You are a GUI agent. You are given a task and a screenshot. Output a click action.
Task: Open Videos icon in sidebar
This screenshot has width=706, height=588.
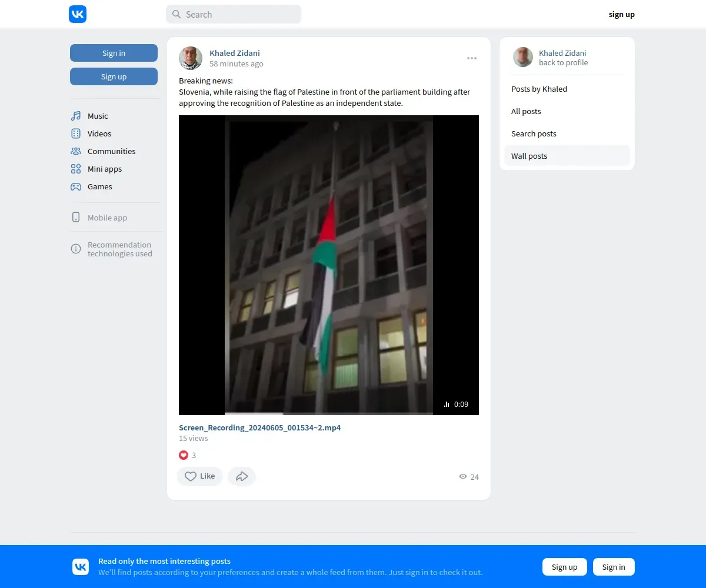pyautogui.click(x=76, y=133)
